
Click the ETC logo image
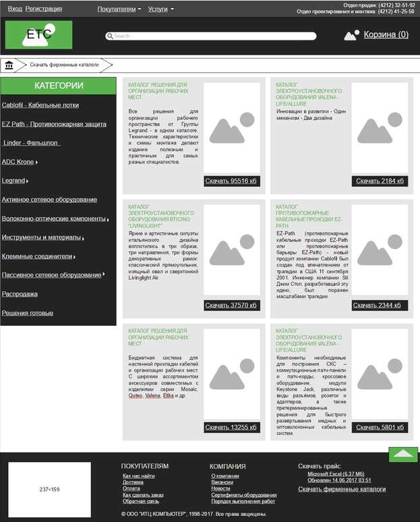(x=38, y=35)
